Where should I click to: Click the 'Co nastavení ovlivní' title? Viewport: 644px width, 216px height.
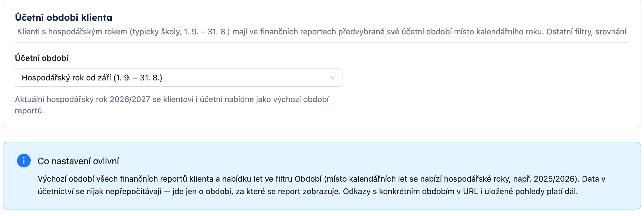click(78, 161)
